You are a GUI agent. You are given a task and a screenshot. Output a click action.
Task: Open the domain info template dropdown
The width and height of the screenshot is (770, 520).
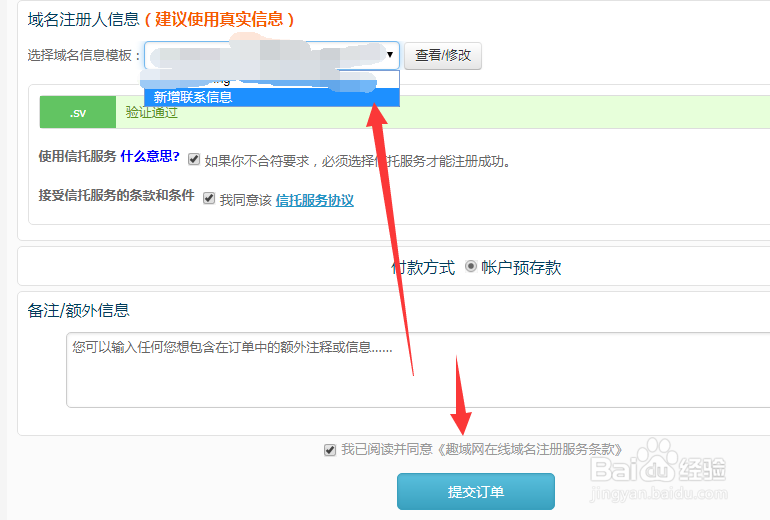272,55
